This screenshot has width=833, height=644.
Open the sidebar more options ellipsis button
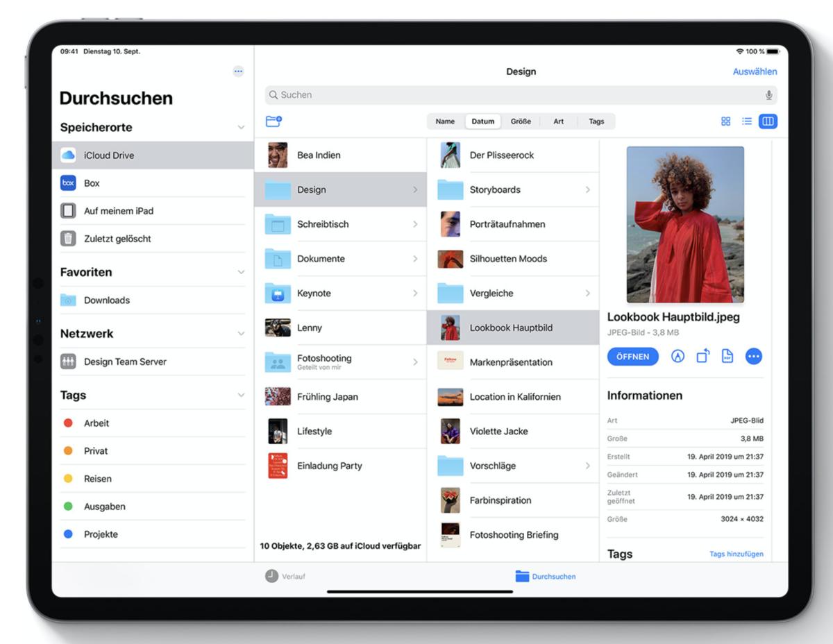pyautogui.click(x=238, y=71)
